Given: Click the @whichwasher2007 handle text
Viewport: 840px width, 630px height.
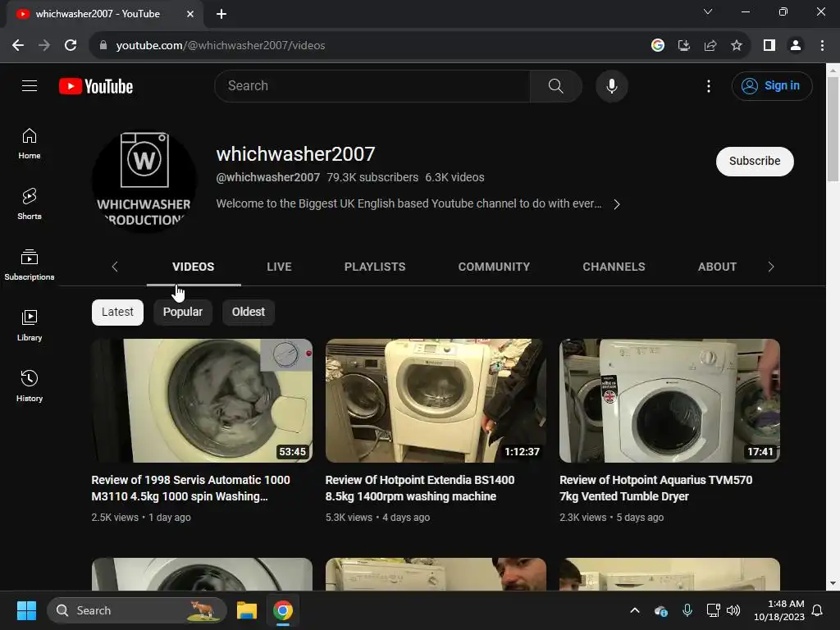Looking at the screenshot, I should click(268, 177).
